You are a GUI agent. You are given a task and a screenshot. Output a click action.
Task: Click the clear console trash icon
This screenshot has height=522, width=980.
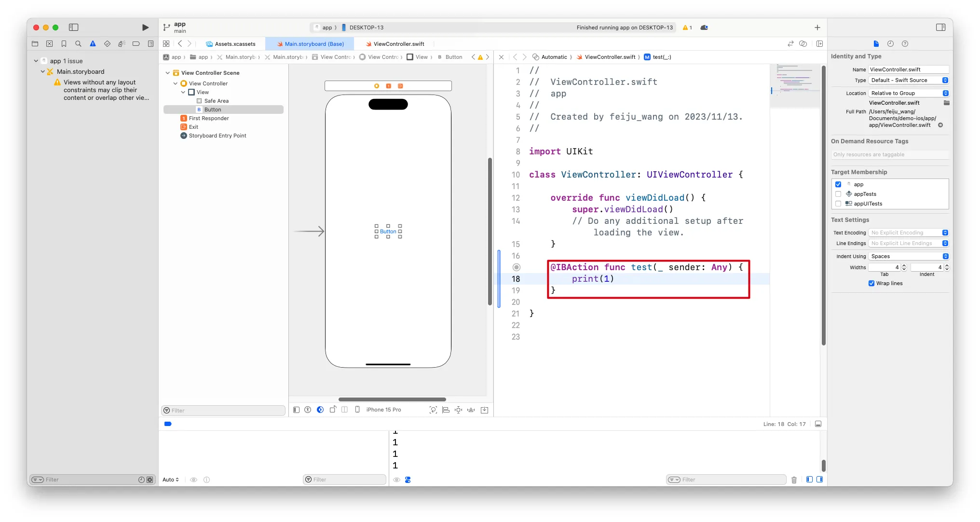(x=794, y=480)
